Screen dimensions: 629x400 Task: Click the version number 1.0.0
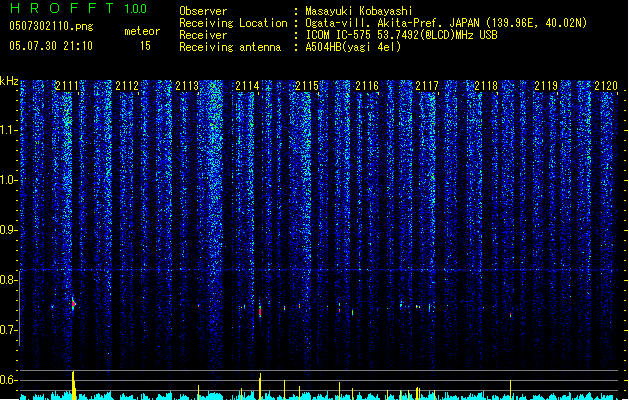[x=136, y=8]
